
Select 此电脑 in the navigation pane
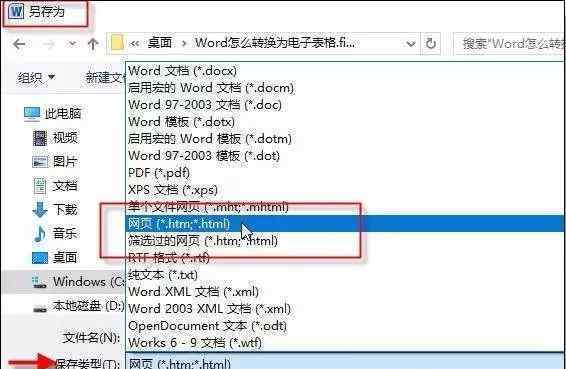[x=63, y=113]
